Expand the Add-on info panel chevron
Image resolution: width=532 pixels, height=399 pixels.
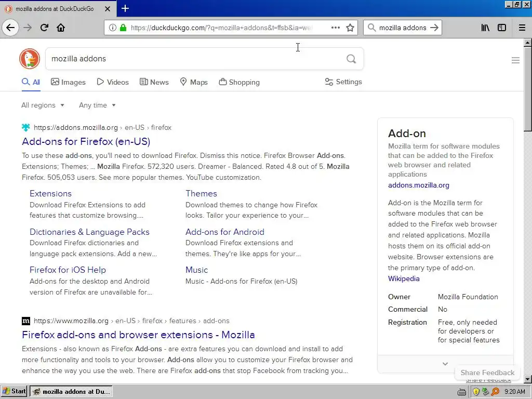pyautogui.click(x=445, y=364)
